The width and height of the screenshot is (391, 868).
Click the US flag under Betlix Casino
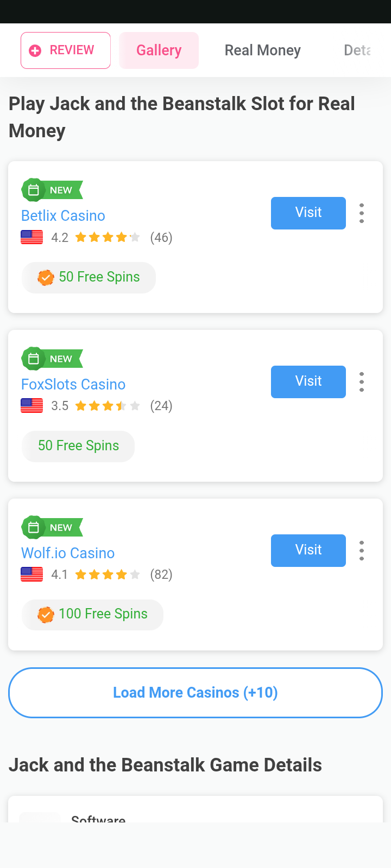click(32, 238)
